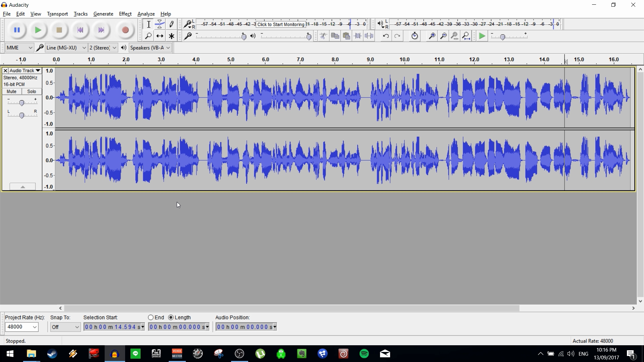The image size is (644, 362).
Task: Open the Snap To Off dropdown
Action: pos(65,327)
